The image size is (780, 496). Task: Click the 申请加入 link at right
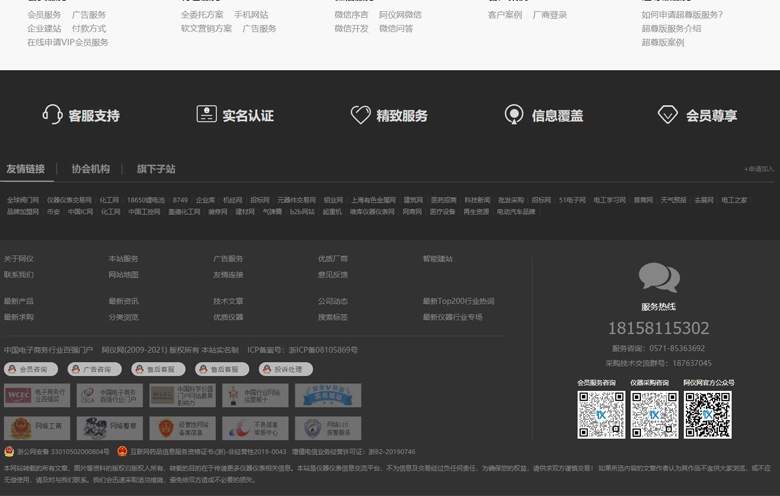click(759, 169)
